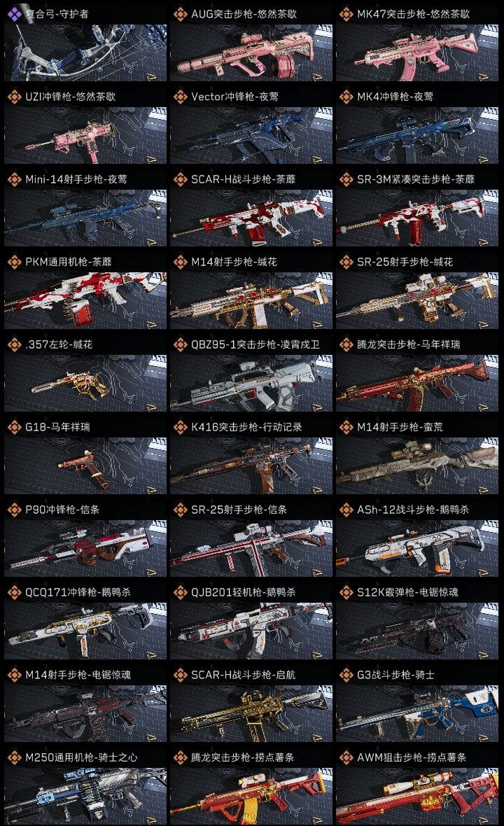Click the ASh-12战斗步枪-鹅鸭杀 title text
Viewport: 504px width, 826px height.
coord(413,510)
